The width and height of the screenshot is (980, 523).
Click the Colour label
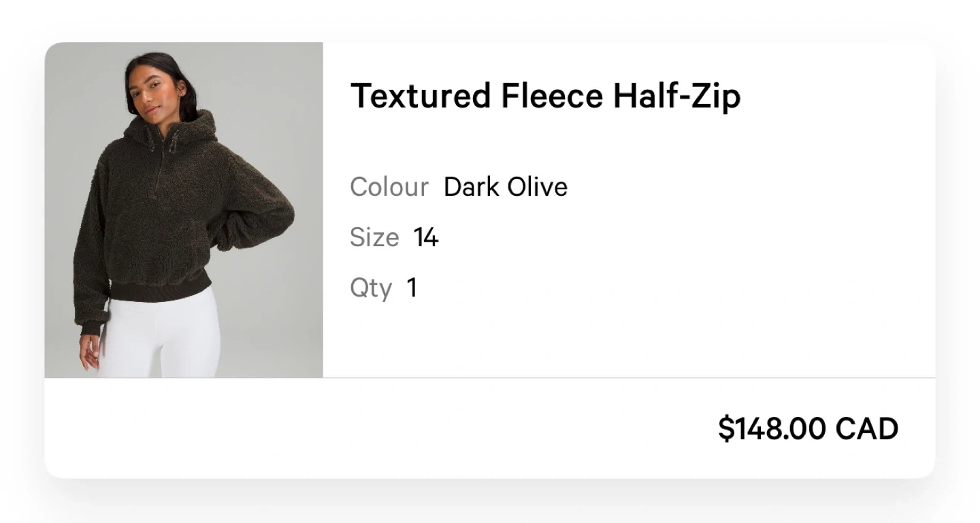click(x=389, y=187)
